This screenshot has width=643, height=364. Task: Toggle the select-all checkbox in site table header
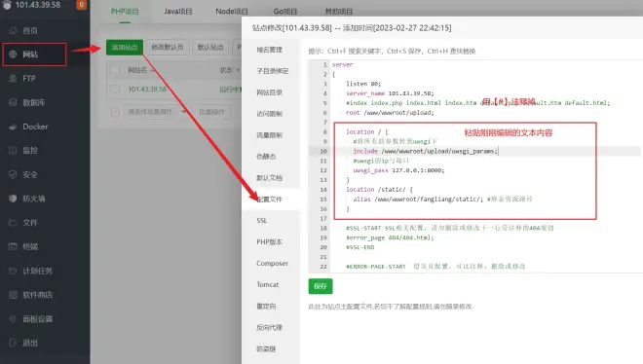(115, 70)
